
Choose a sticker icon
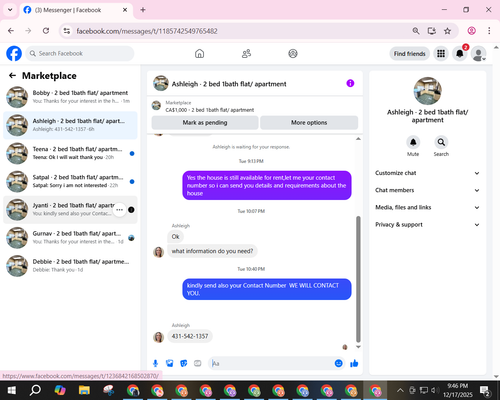point(184,363)
